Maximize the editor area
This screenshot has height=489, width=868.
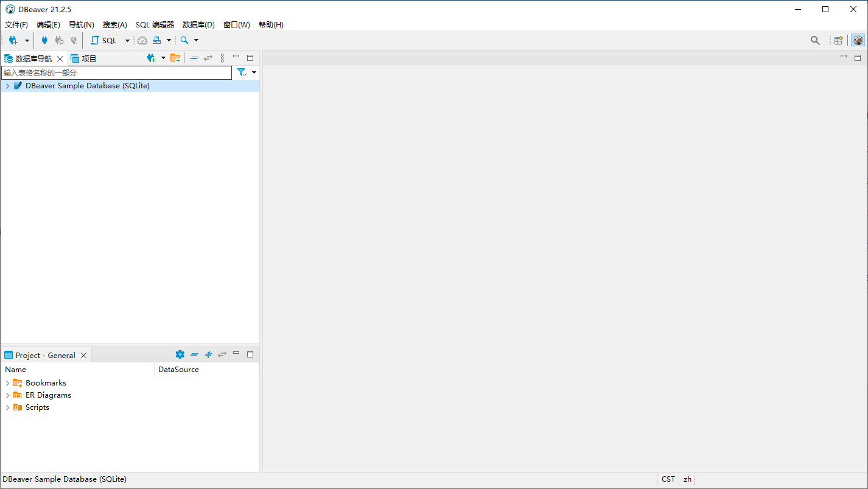[x=858, y=58]
